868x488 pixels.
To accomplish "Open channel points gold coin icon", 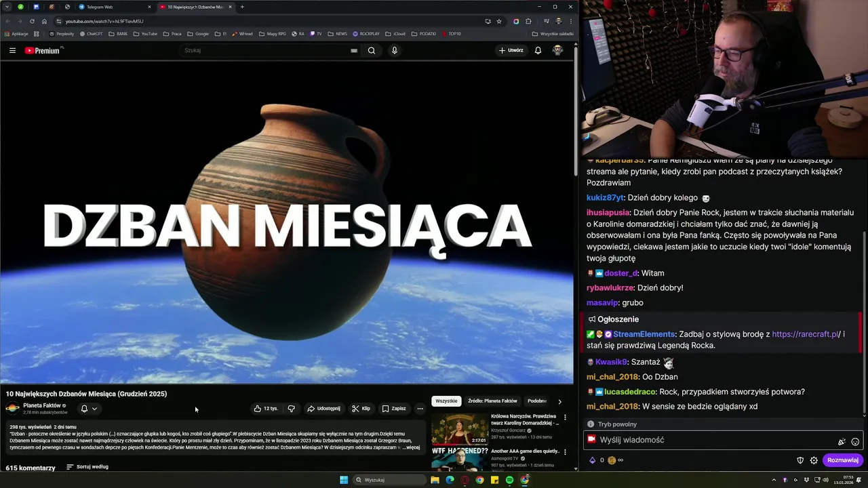I will tap(612, 460).
